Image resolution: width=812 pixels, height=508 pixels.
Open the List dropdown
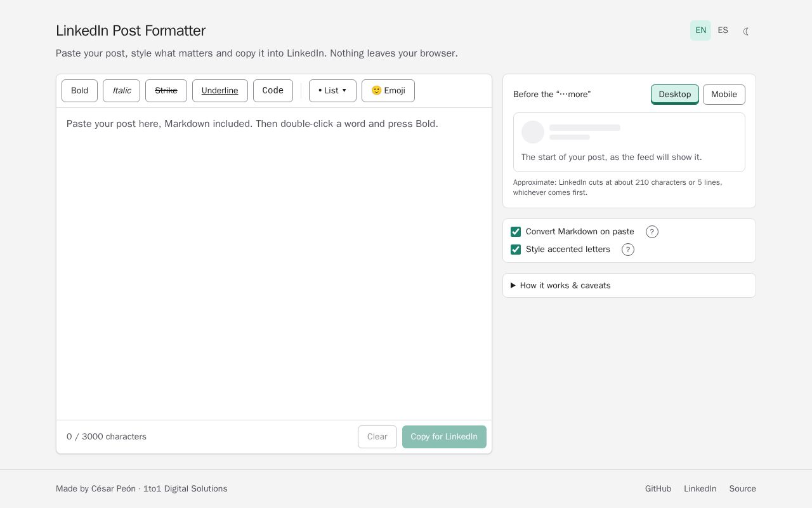tap(332, 91)
